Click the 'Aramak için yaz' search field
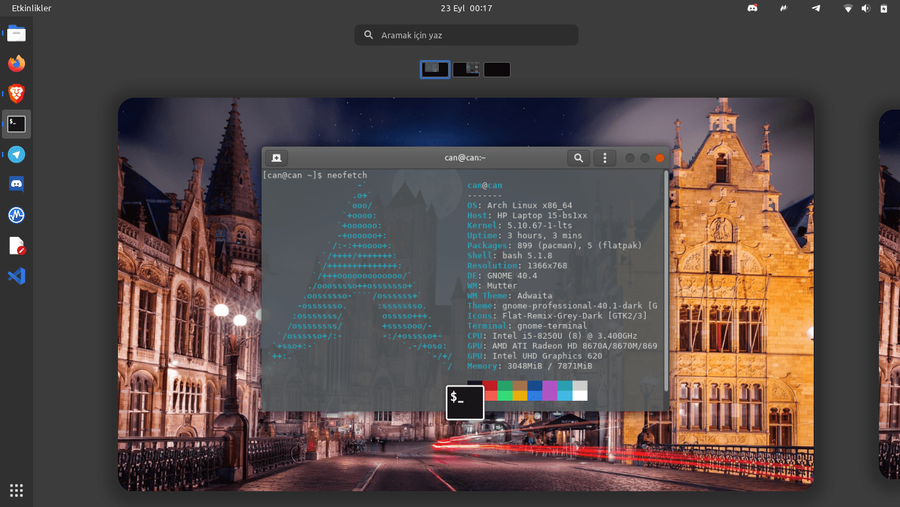 tap(466, 35)
